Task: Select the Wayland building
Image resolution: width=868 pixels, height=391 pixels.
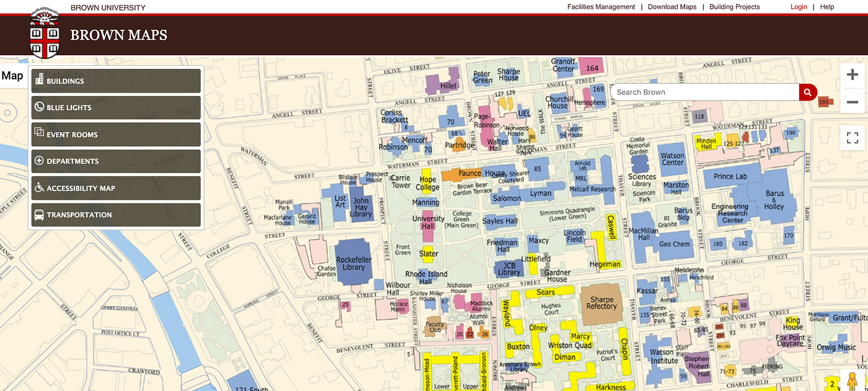Action: [507, 312]
